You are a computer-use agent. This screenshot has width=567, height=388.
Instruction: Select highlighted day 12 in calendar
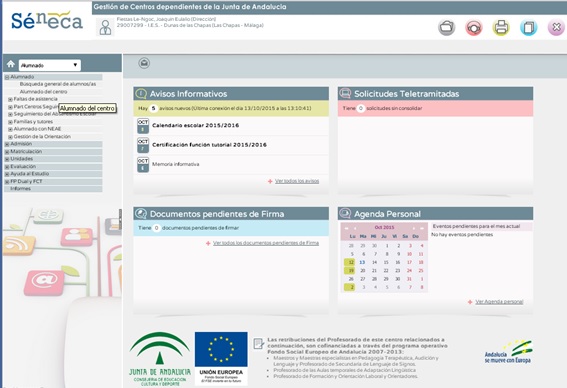pyautogui.click(x=350, y=262)
